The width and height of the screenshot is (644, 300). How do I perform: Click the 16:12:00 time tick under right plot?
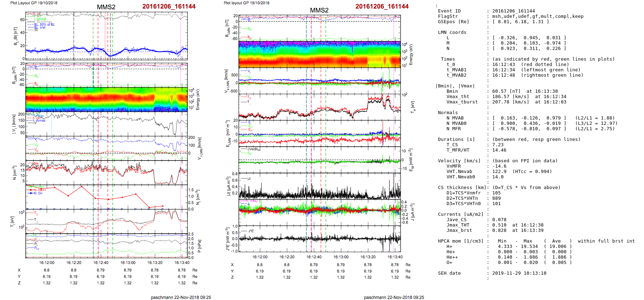260,257
